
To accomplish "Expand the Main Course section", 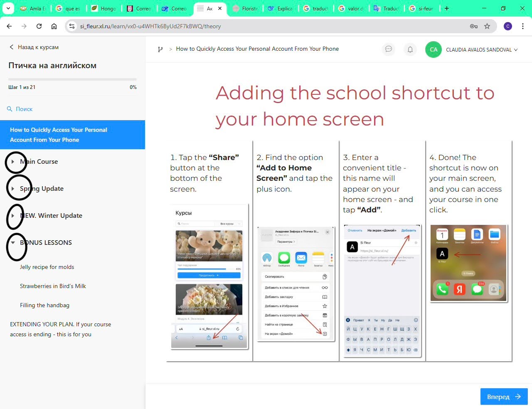I will click(x=13, y=162).
